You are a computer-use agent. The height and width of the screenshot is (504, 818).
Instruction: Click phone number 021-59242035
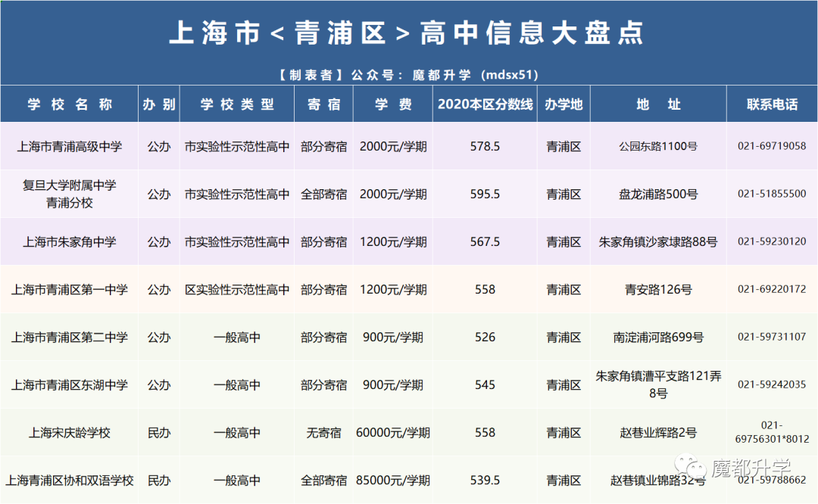772,384
